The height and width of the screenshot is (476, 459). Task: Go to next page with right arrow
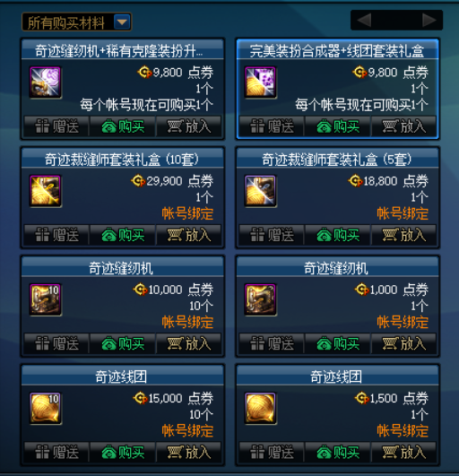pos(429,20)
